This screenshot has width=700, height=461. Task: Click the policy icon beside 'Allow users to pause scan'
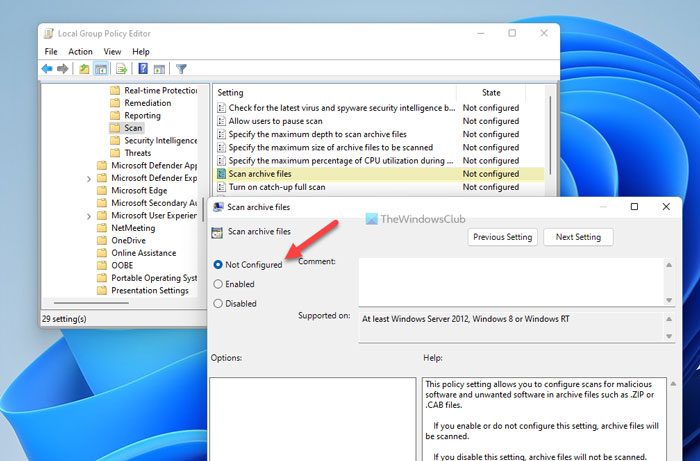point(221,121)
